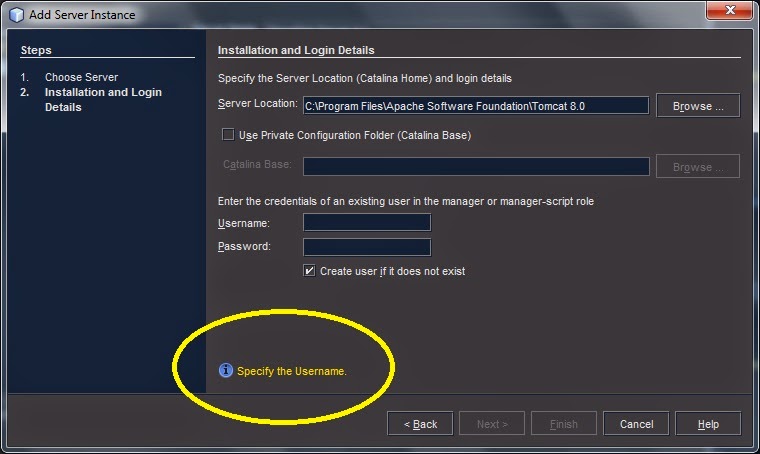This screenshot has width=760, height=454.
Task: Close the Add Server Instance dialog
Action: click(730, 10)
